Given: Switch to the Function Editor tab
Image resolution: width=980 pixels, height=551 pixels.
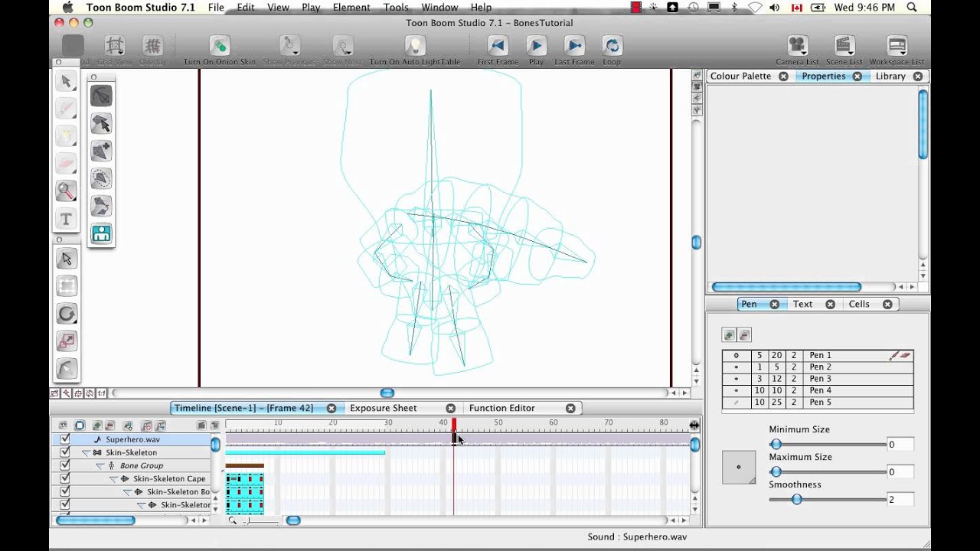Looking at the screenshot, I should point(501,408).
